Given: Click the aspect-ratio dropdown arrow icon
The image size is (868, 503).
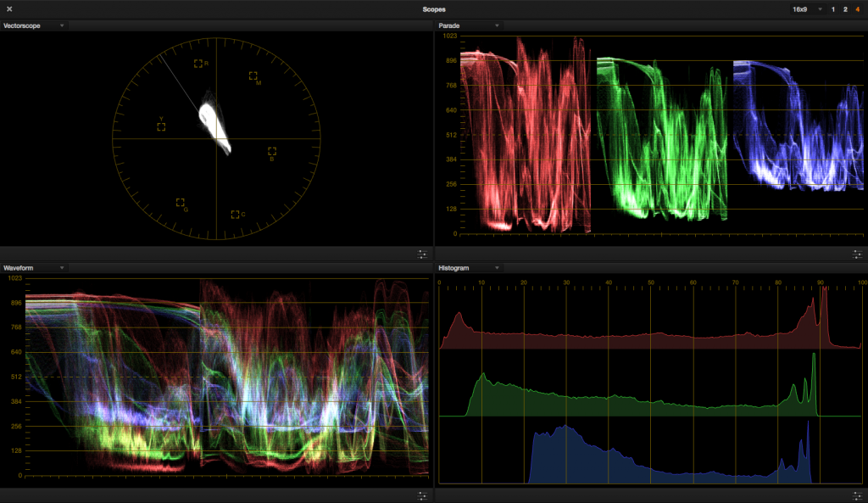Looking at the screenshot, I should pyautogui.click(x=819, y=8).
